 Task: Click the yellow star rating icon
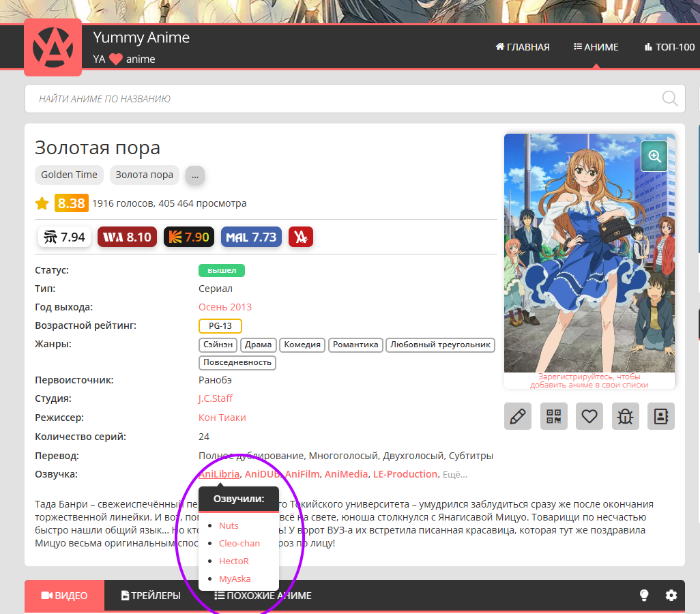click(42, 203)
